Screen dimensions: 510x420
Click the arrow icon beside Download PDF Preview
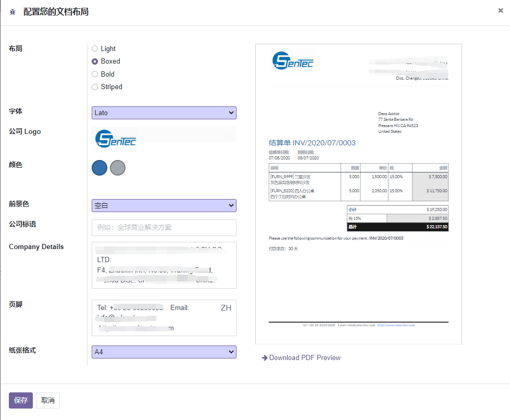coord(265,358)
